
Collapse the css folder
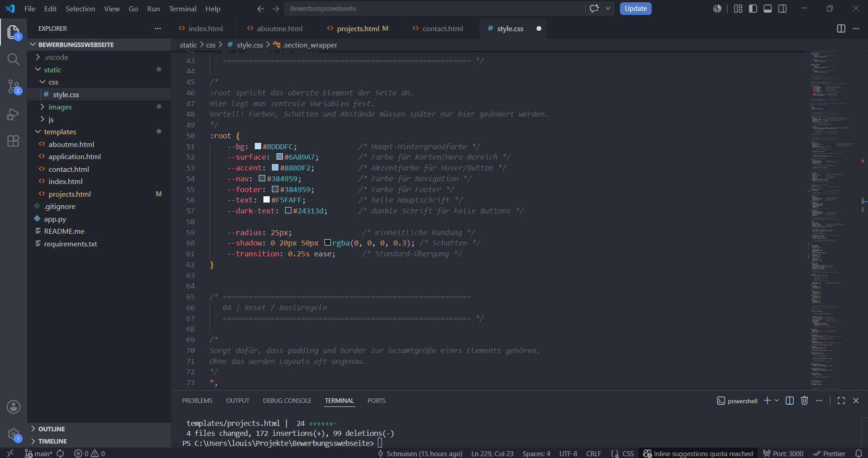(43, 82)
